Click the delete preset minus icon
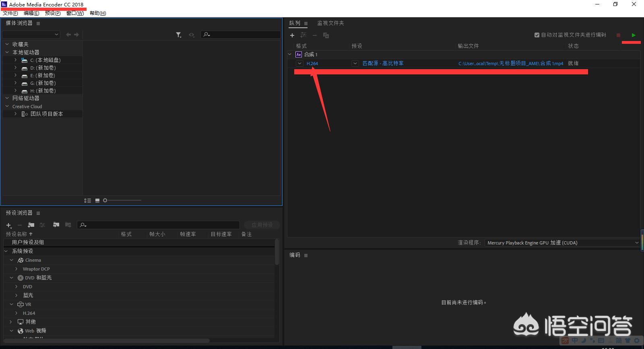The image size is (644, 349). pos(19,225)
